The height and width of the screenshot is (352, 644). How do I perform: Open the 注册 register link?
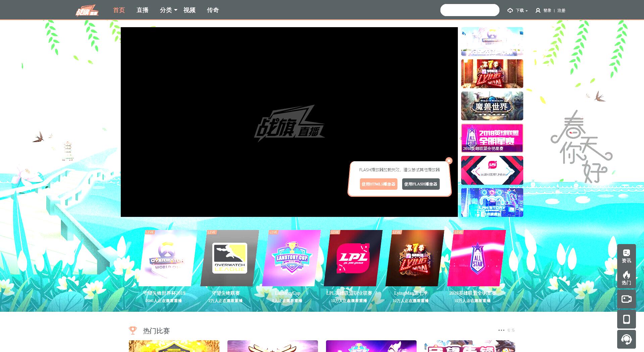(561, 10)
